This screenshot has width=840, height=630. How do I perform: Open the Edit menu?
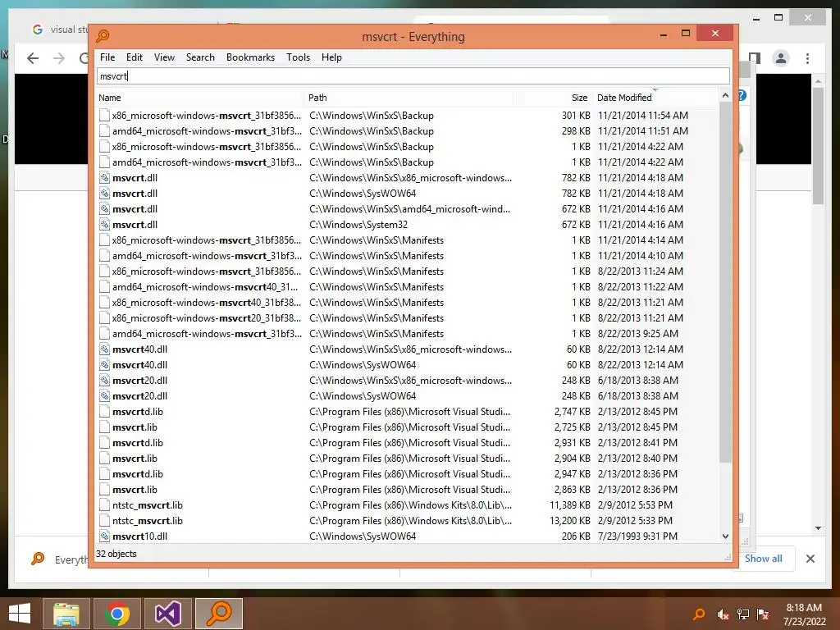tap(134, 57)
